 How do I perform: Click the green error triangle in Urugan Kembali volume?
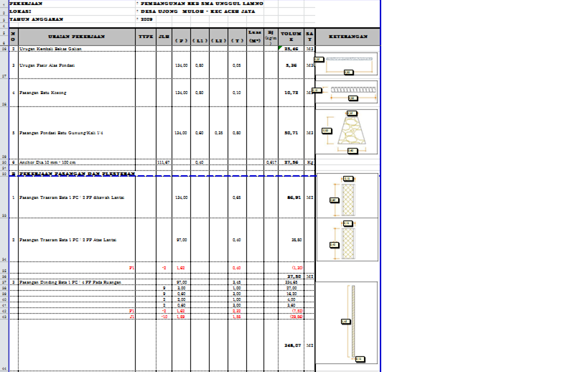click(280, 47)
